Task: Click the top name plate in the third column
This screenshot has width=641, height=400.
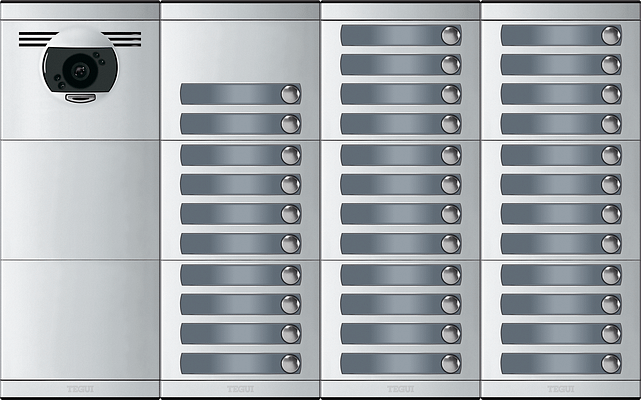Action: (389, 35)
